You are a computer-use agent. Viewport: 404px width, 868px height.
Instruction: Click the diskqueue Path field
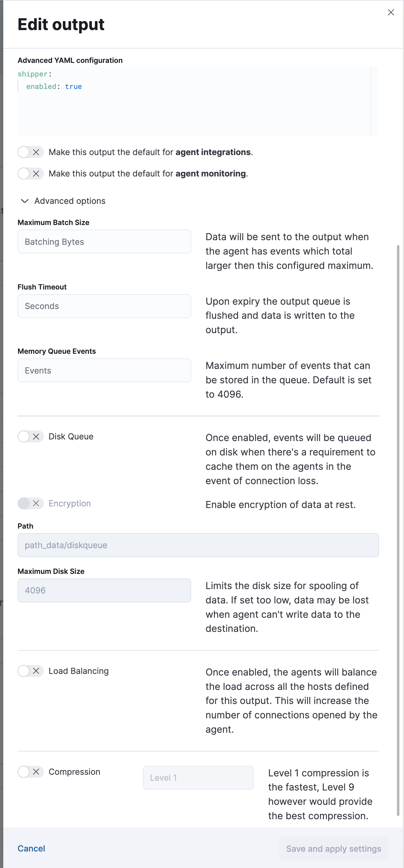tap(198, 545)
